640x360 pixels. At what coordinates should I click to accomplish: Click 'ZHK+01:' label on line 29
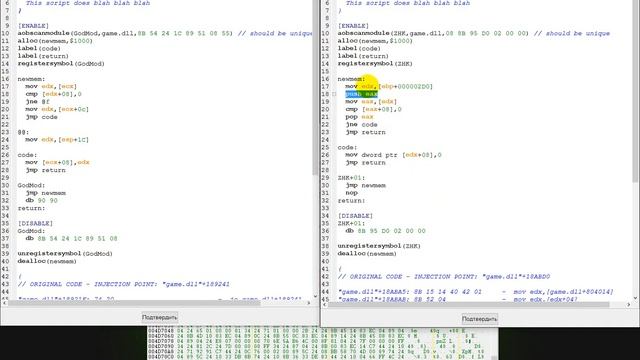click(351, 178)
